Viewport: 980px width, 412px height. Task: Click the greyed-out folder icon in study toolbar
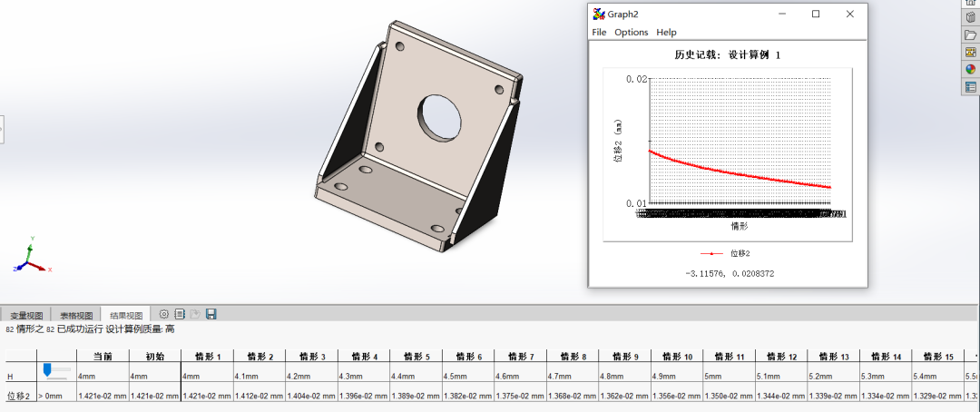195,314
